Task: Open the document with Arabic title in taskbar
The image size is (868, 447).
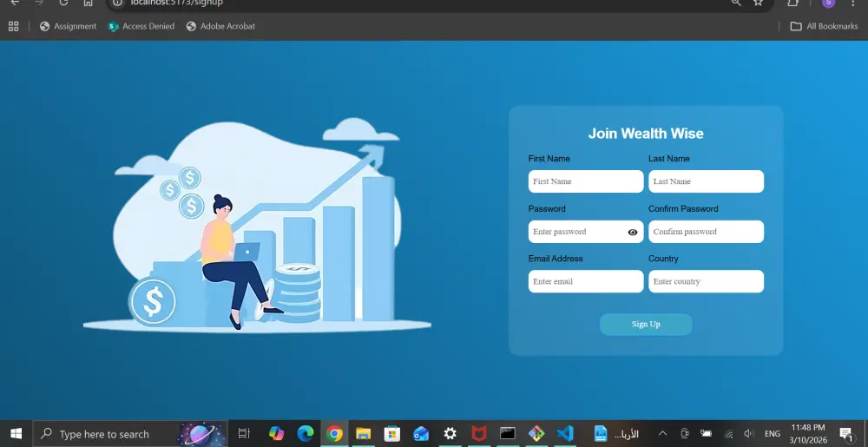Action: pos(616,434)
